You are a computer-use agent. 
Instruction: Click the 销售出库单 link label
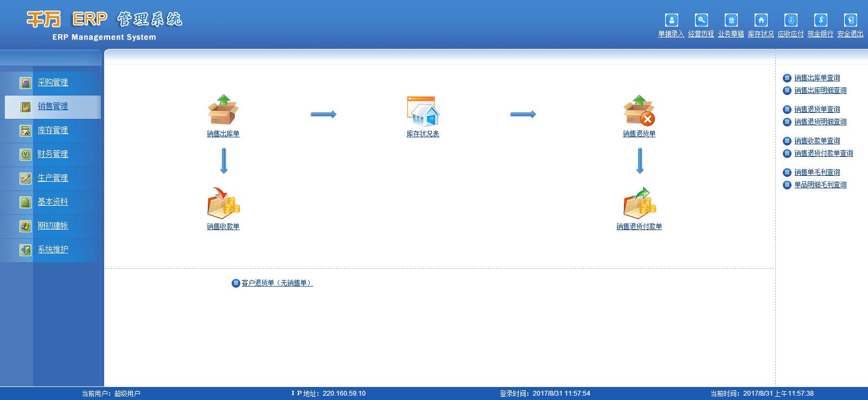pos(223,134)
